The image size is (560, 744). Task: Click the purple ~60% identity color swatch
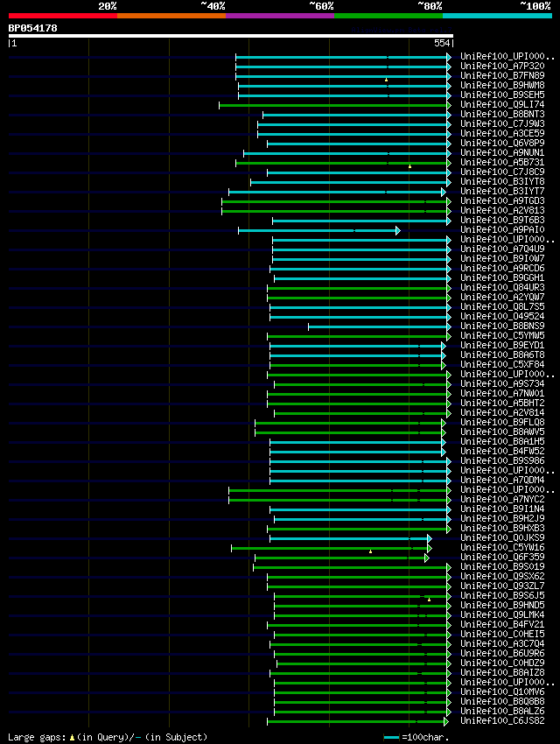click(280, 16)
